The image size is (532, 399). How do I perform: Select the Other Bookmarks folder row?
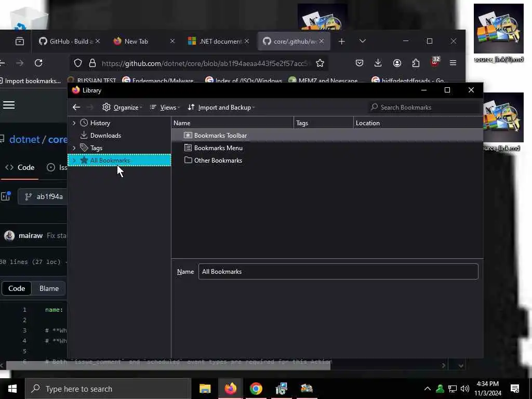pos(327,160)
